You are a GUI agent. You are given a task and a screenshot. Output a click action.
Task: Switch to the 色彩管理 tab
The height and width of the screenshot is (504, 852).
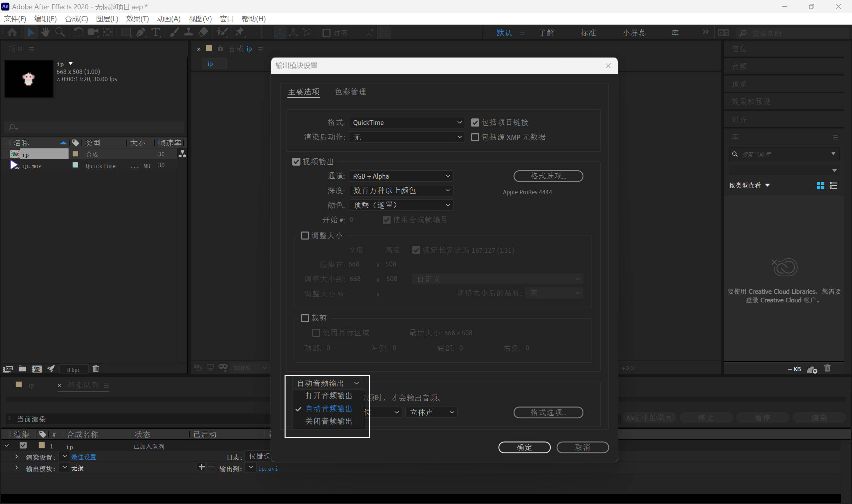[350, 92]
